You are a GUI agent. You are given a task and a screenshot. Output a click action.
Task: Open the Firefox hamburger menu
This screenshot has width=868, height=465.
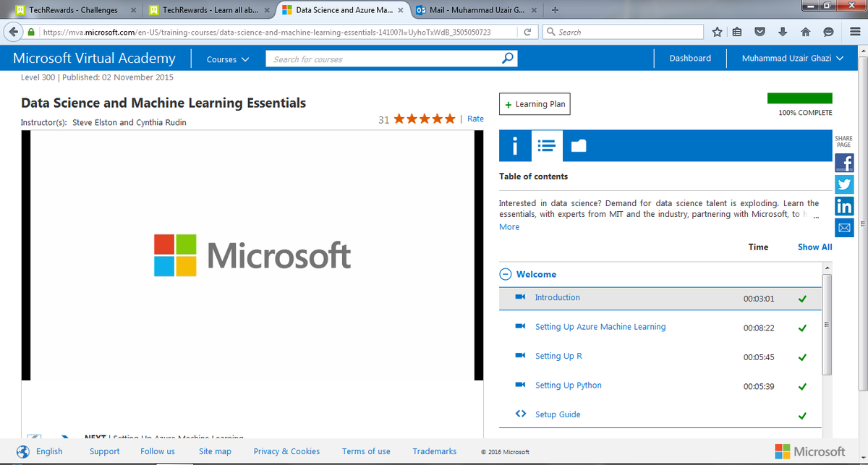coord(856,33)
